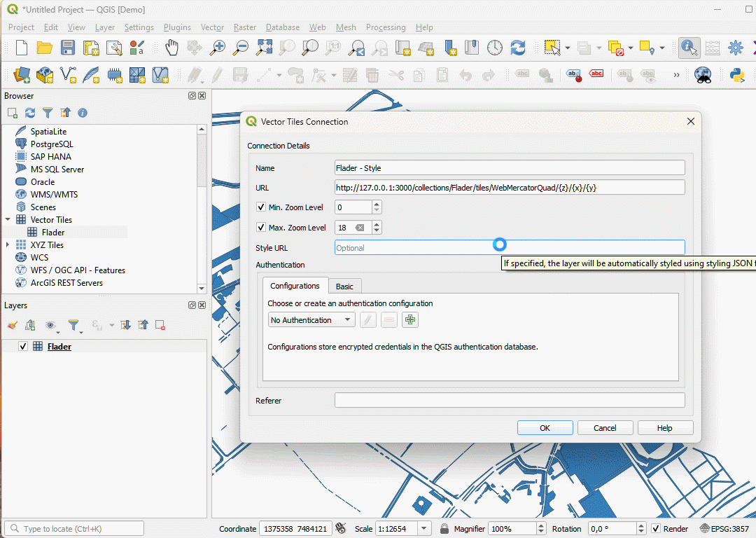Open the coordinate extents toggle icon
The image size is (756, 538).
pos(341,528)
